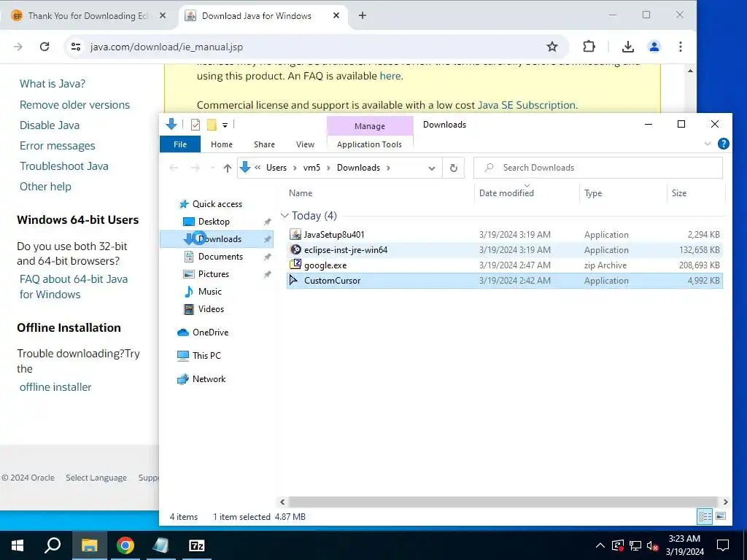Viewport: 747px width, 560px height.
Task: Open the Chrome profile avatar
Action: coord(654,47)
